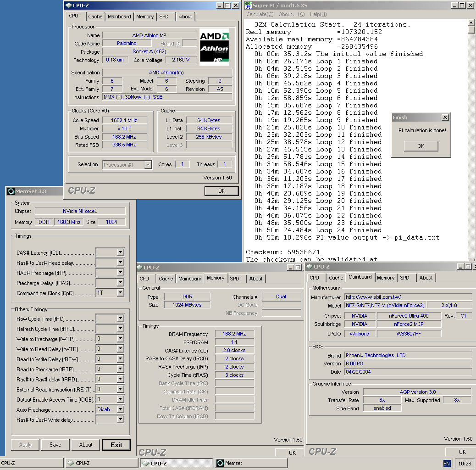Open Output Enable Access Time (tDOE) dropdown
This screenshot has width=476, height=470.
[121, 399]
